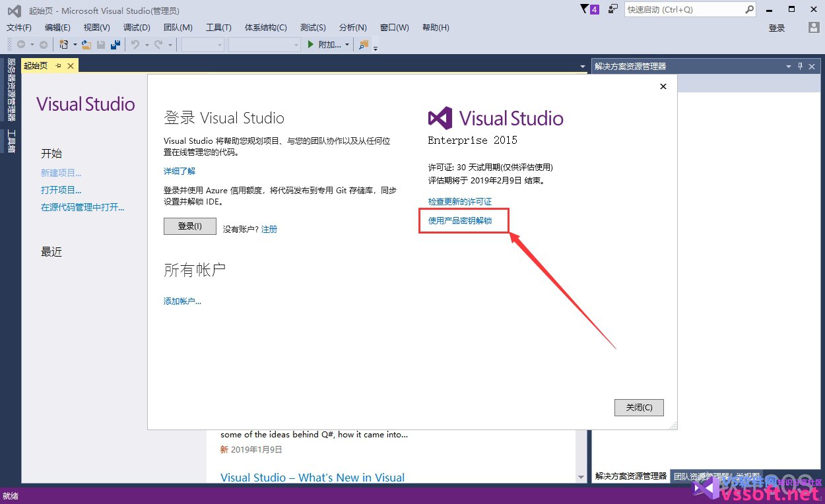Screen dimensions: 825x504
Task: Click the 详细了解 link
Action: (x=180, y=171)
